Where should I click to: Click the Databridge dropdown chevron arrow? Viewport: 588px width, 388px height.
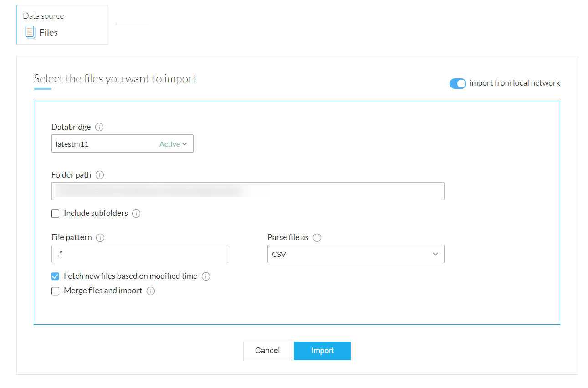[x=184, y=144]
